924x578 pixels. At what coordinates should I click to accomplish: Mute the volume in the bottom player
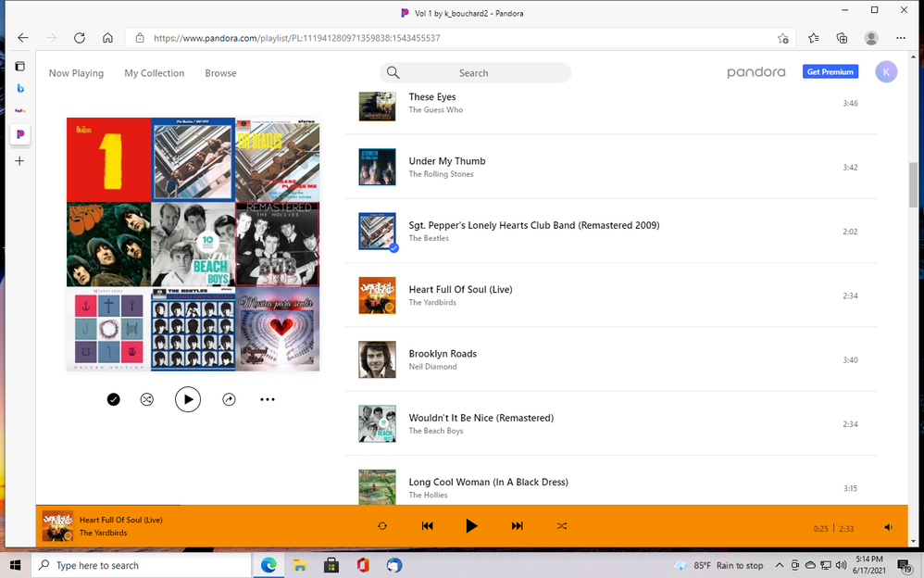(x=888, y=526)
